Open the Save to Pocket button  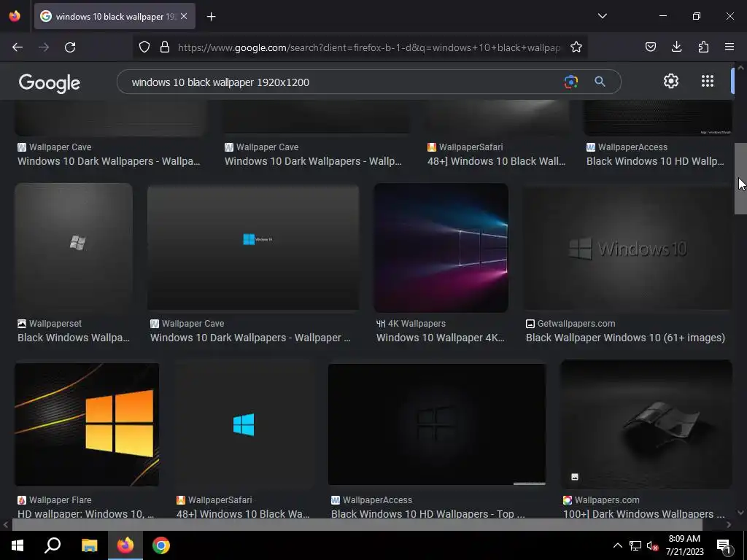pyautogui.click(x=651, y=47)
